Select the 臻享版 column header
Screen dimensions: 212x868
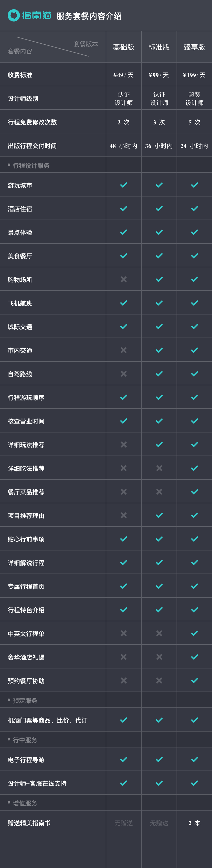[x=195, y=47]
